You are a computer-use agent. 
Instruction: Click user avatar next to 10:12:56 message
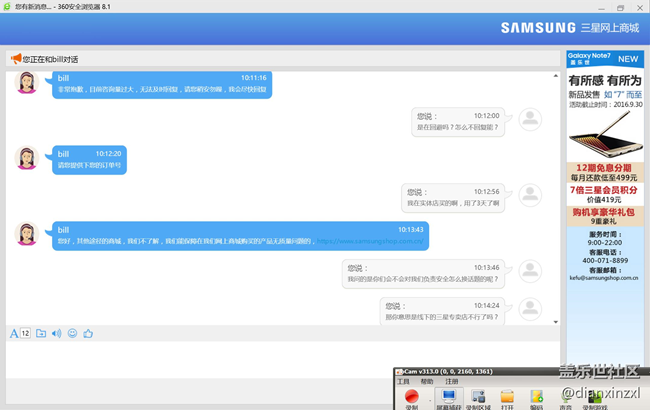(530, 195)
